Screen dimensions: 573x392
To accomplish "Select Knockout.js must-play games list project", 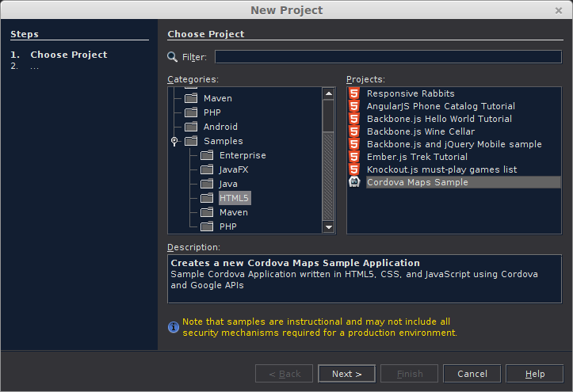I will tap(441, 169).
